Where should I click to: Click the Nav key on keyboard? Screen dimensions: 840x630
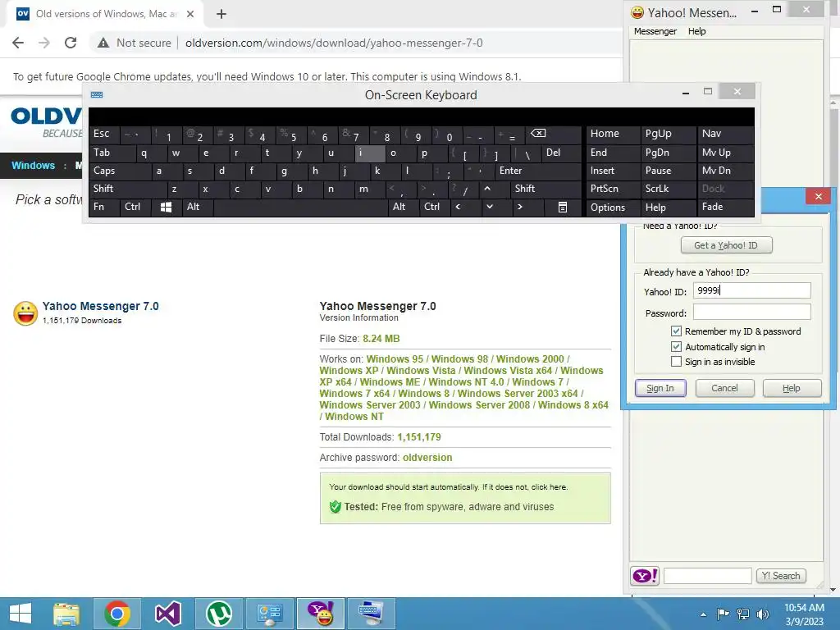pos(724,134)
